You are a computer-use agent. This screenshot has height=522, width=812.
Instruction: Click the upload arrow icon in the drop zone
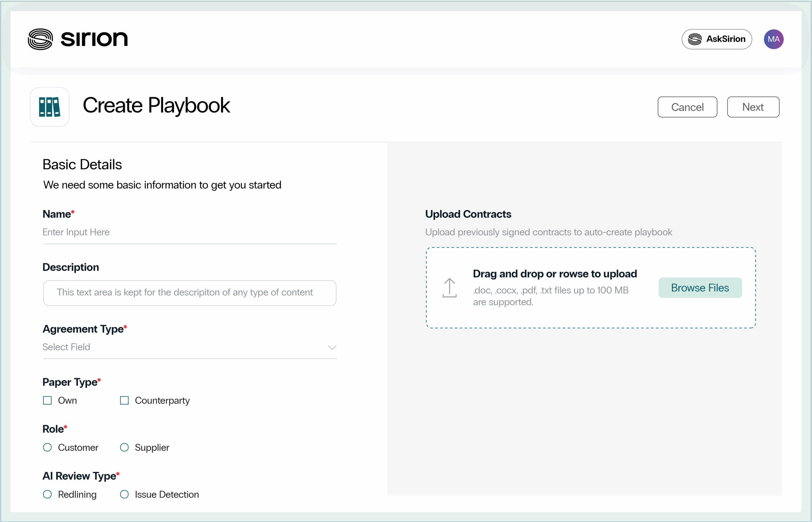[x=449, y=288]
